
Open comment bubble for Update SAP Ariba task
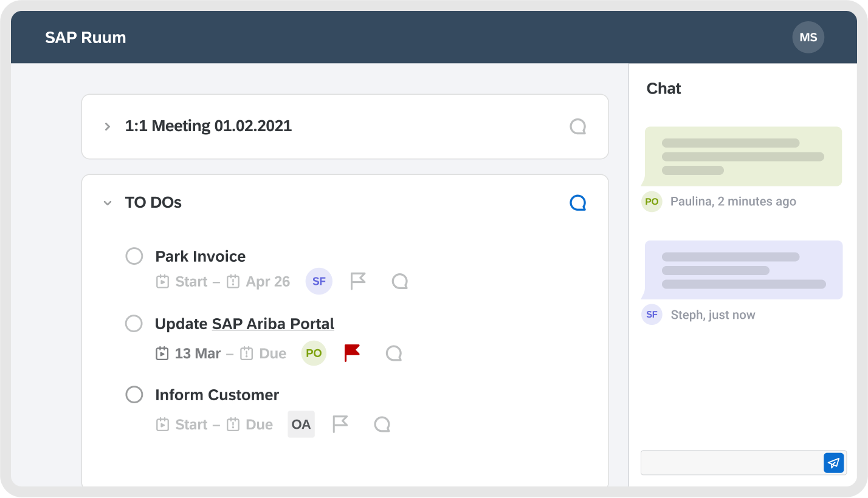point(394,353)
